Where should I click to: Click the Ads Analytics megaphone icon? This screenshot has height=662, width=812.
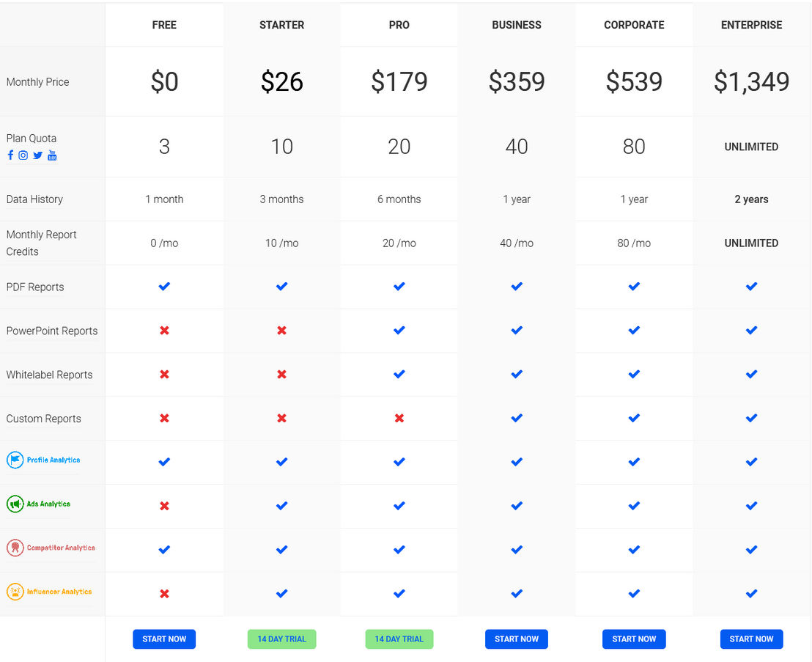[x=15, y=504]
